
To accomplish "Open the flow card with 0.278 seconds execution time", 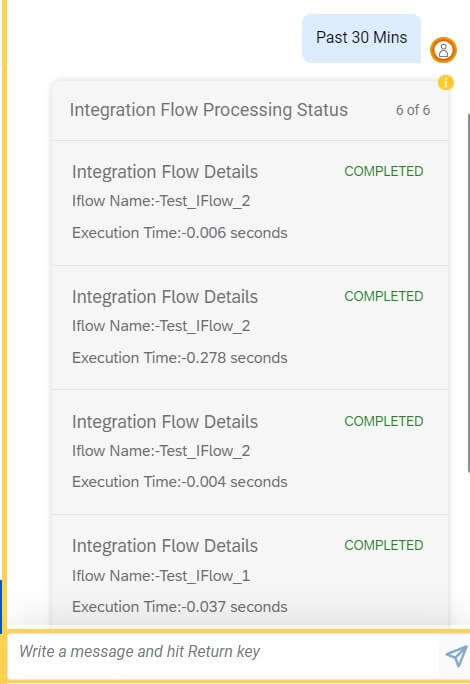I will (250, 328).
